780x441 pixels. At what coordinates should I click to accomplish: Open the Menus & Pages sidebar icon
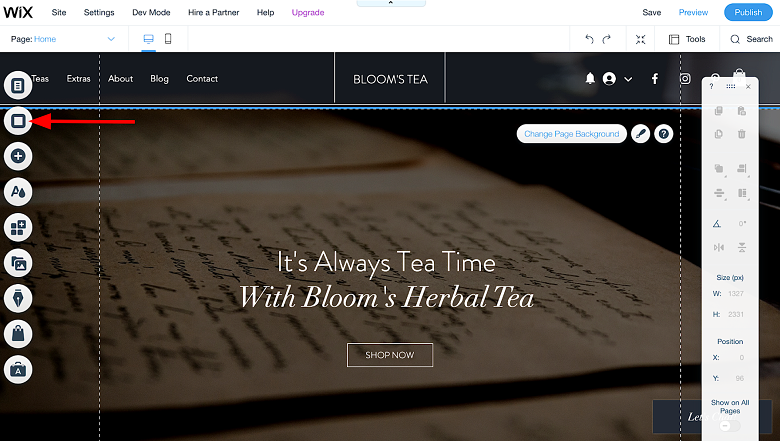18,86
